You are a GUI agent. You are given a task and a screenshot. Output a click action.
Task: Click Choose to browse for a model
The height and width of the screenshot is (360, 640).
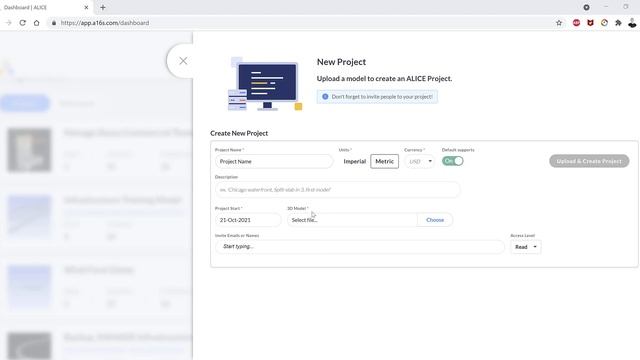pyautogui.click(x=435, y=220)
